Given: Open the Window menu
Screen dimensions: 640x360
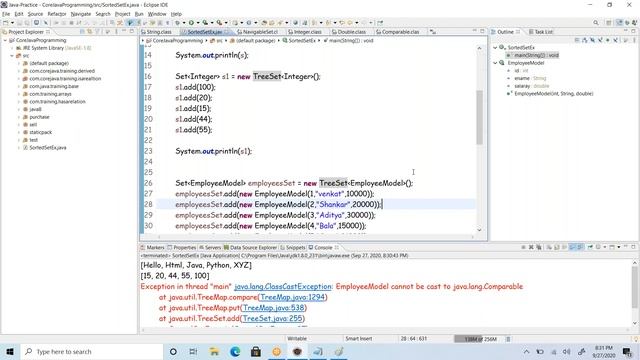Looking at the screenshot, I should click(x=157, y=14).
